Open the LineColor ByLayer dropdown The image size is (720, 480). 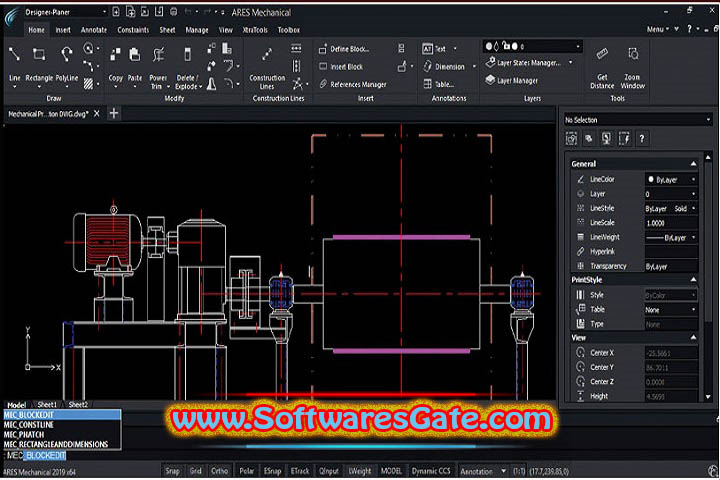[671, 180]
